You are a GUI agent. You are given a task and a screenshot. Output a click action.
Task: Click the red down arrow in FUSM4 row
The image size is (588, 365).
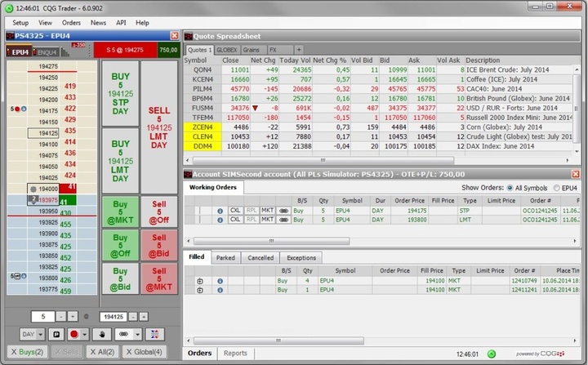[x=256, y=108]
